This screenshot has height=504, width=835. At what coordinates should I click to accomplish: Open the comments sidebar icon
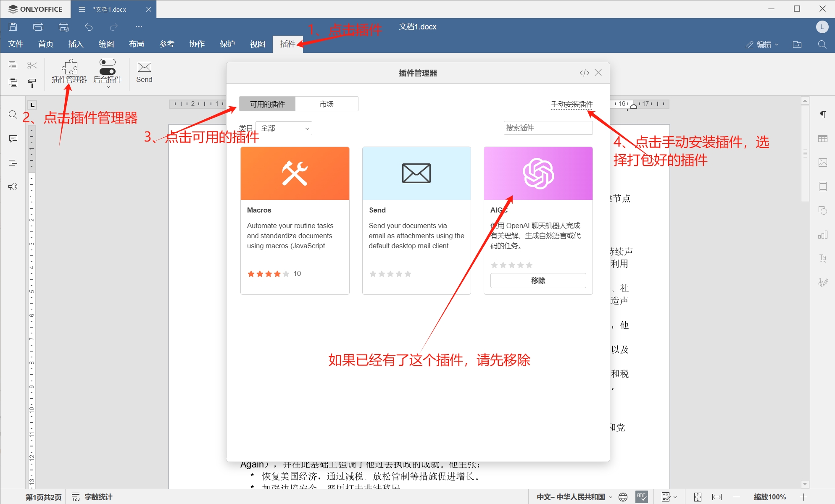point(13,139)
